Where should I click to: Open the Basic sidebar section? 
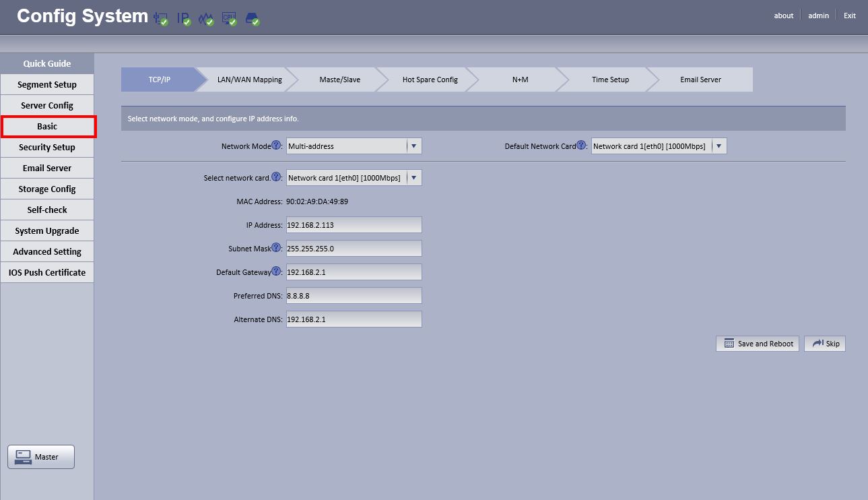click(47, 127)
